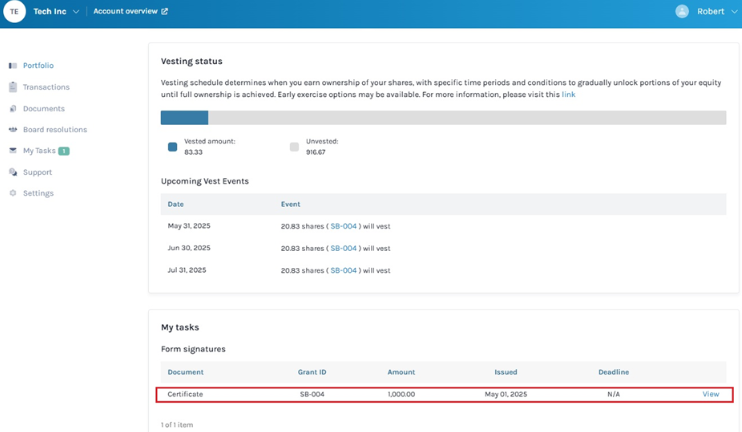The height and width of the screenshot is (432, 742).
Task: Click the unvested grey progress bar section
Action: (467, 117)
